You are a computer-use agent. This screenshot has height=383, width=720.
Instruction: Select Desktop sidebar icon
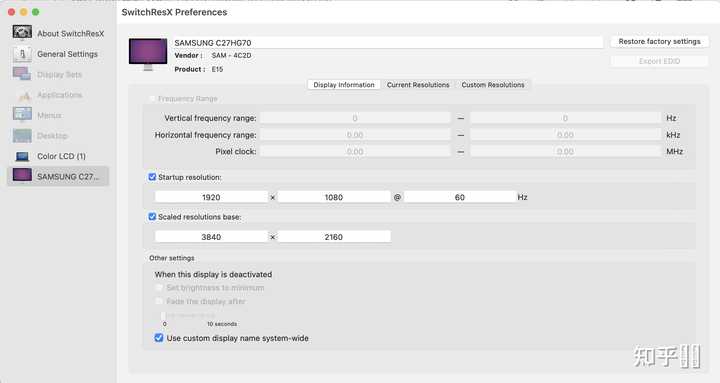pos(22,135)
